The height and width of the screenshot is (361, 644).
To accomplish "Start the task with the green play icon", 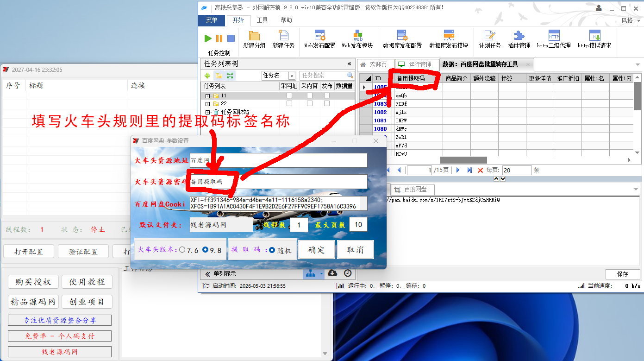I will pos(208,38).
